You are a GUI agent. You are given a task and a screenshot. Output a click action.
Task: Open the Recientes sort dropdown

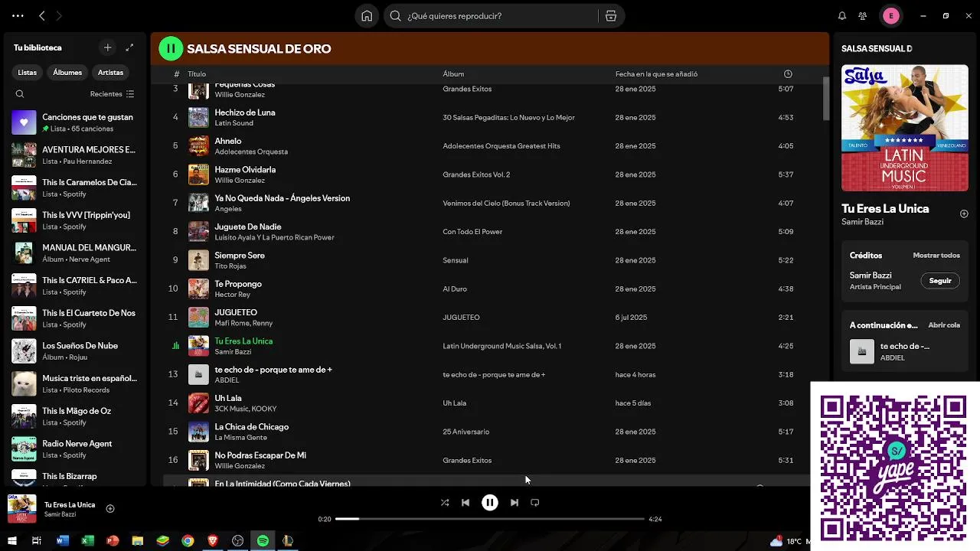[112, 94]
